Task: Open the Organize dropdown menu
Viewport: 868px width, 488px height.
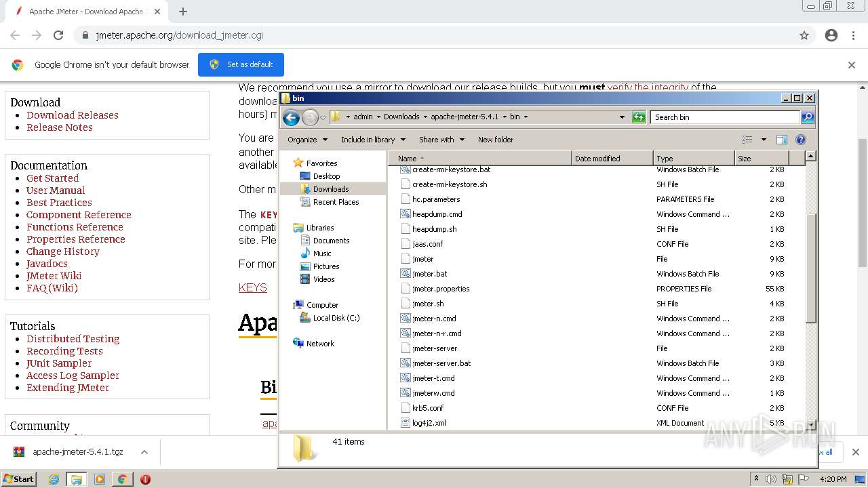Action: coord(307,140)
